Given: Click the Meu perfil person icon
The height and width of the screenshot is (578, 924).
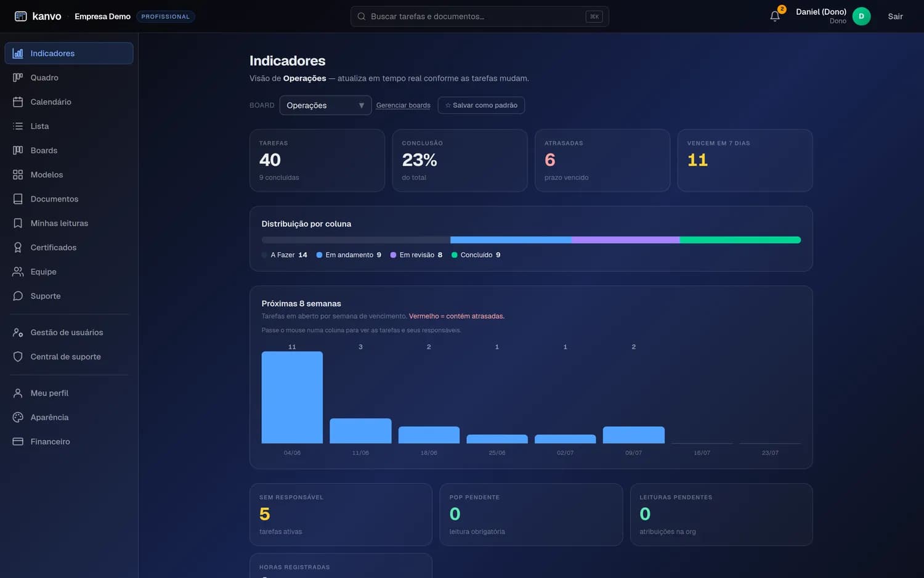Looking at the screenshot, I should point(18,393).
